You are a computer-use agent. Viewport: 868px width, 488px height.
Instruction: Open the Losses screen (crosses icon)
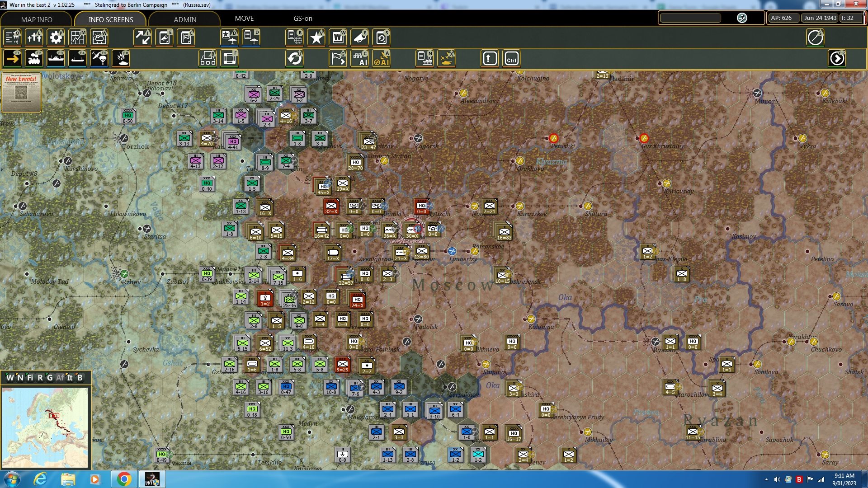(x=34, y=38)
